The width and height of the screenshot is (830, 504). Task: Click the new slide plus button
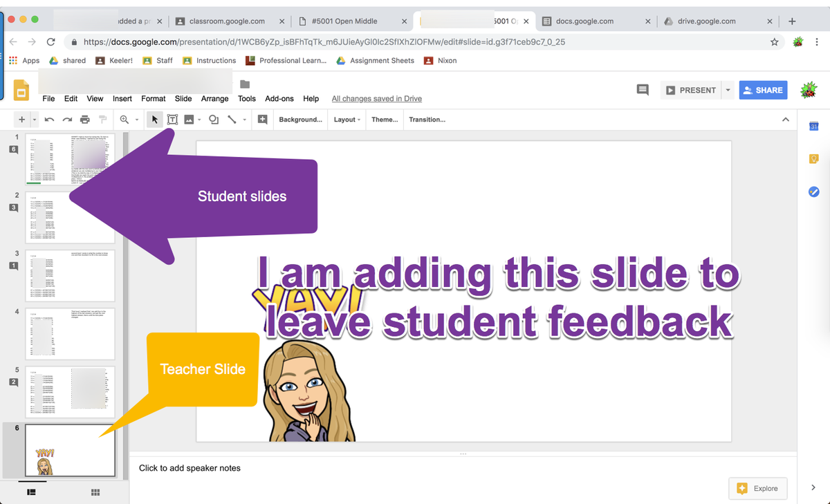click(21, 120)
